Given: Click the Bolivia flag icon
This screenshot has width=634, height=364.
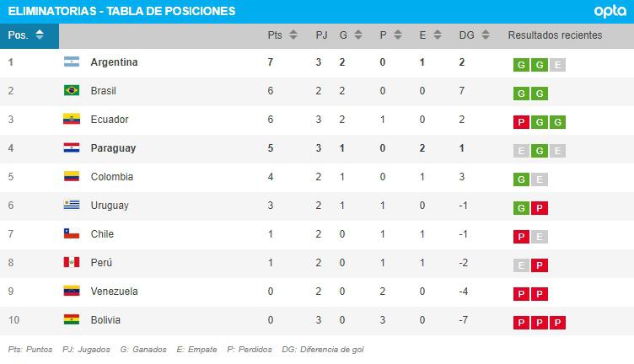Looking at the screenshot, I should 71,320.
